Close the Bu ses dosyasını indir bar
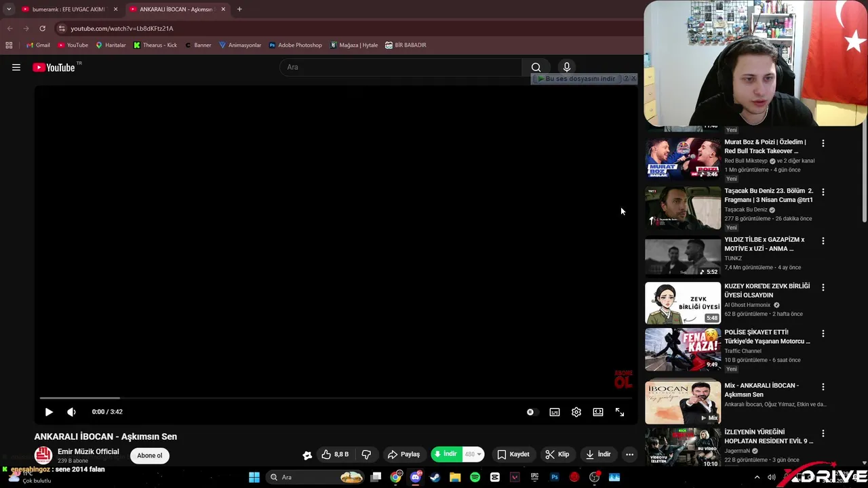Screen dimensions: 868x488 (x=633, y=79)
